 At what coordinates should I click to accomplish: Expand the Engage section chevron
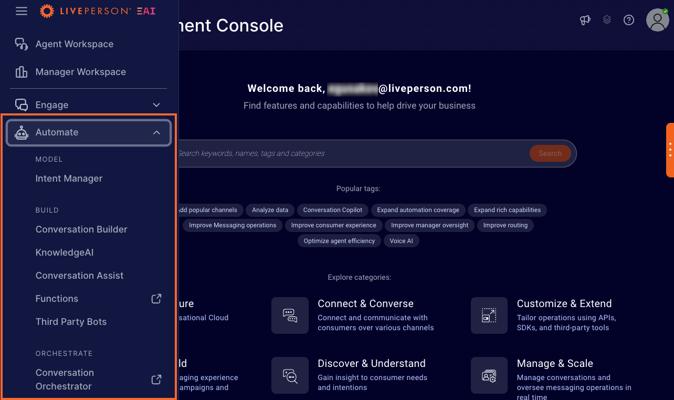(156, 105)
